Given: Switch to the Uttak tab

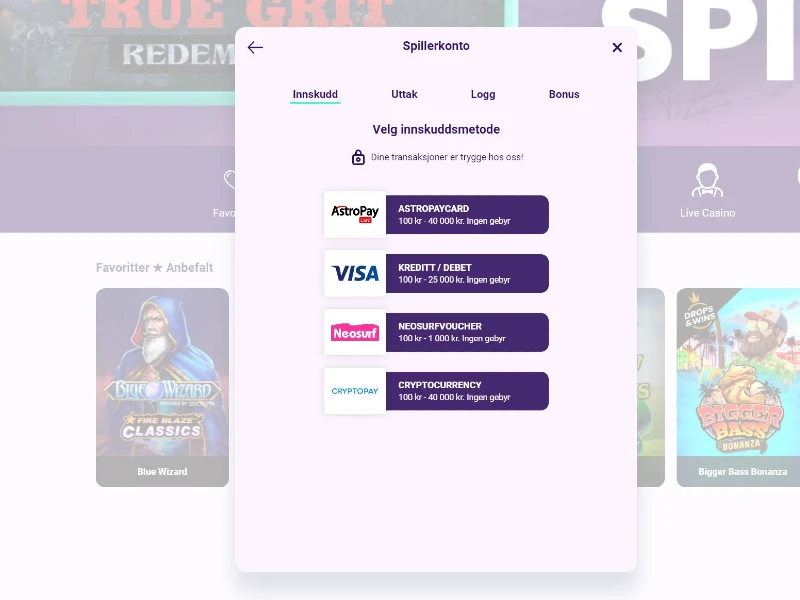Looking at the screenshot, I should (x=404, y=94).
